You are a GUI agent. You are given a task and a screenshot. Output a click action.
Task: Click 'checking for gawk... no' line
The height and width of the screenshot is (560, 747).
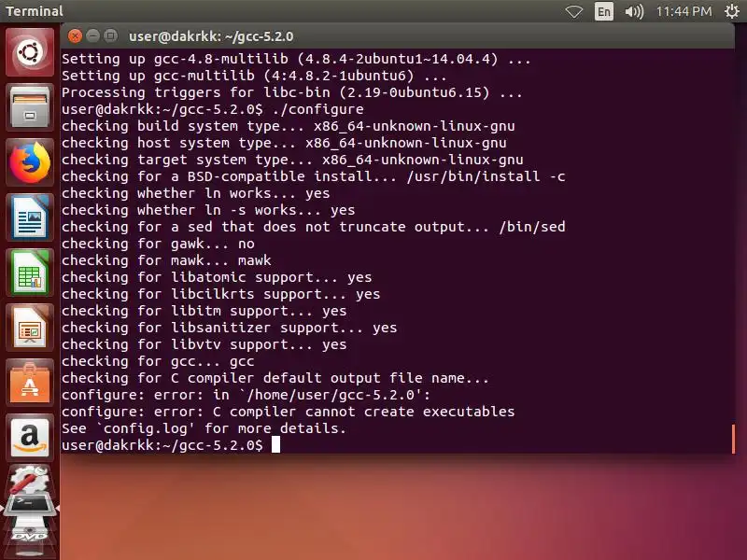(x=158, y=244)
